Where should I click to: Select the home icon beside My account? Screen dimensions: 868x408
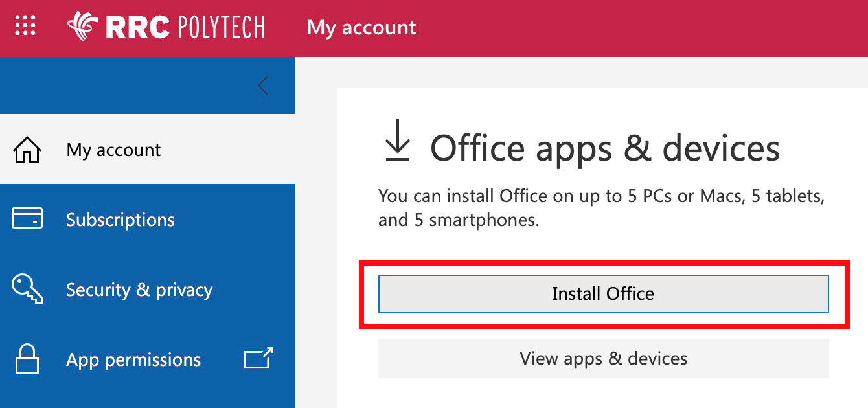pyautogui.click(x=27, y=150)
